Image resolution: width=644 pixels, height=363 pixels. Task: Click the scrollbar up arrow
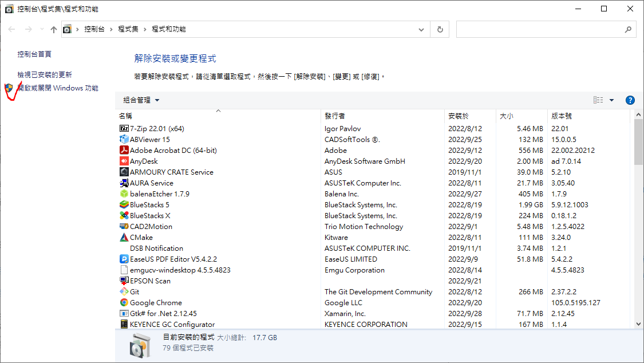(x=638, y=115)
